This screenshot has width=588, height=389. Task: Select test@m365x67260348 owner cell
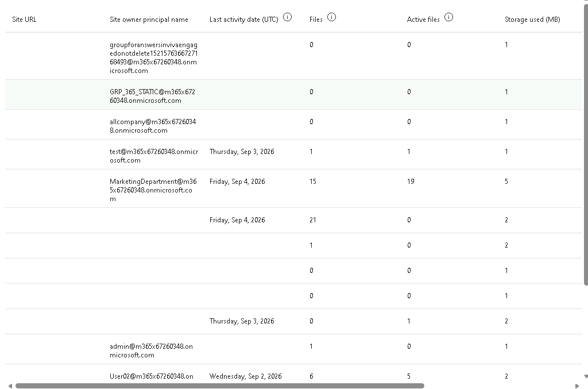click(154, 156)
